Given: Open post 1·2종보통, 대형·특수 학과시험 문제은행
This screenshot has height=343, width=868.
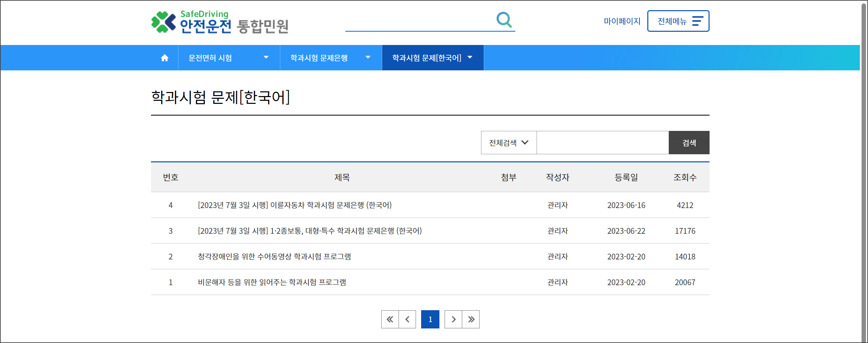Looking at the screenshot, I should coord(310,231).
